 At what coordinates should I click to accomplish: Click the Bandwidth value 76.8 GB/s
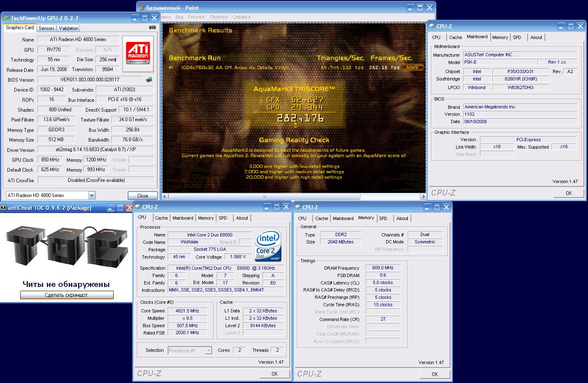[x=132, y=140]
